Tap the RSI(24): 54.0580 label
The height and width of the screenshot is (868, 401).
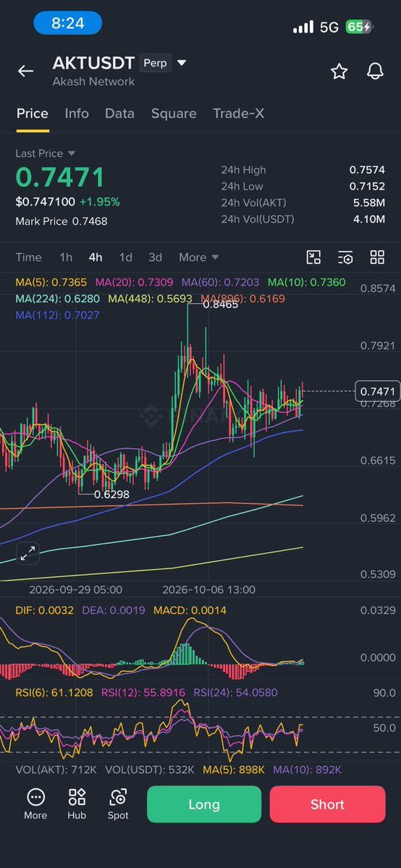[235, 693]
